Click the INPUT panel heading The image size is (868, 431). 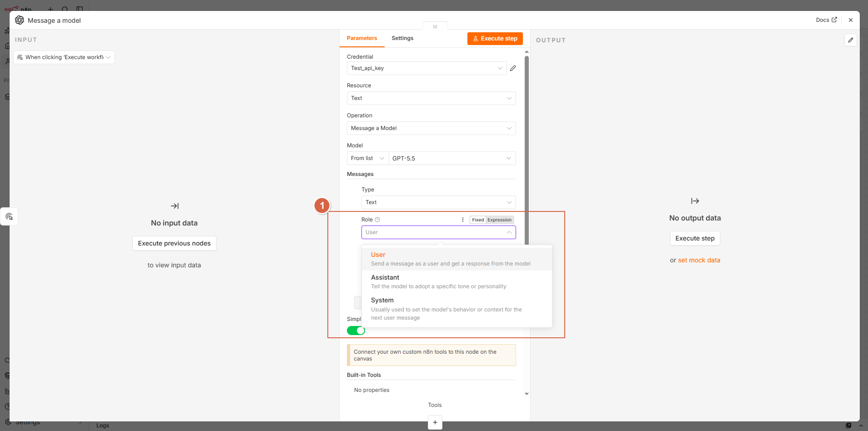(26, 40)
